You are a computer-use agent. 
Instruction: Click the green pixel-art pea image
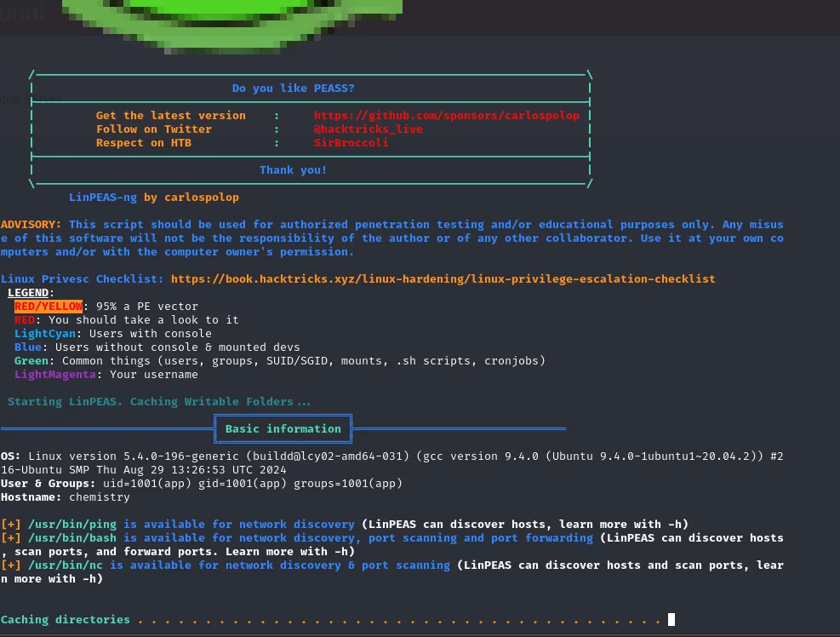(x=232, y=26)
